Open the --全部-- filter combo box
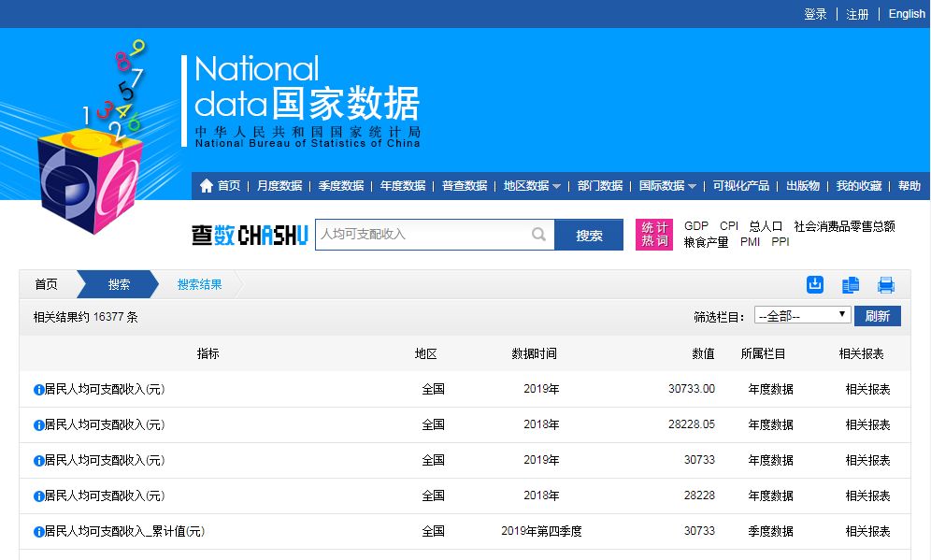 (x=802, y=315)
